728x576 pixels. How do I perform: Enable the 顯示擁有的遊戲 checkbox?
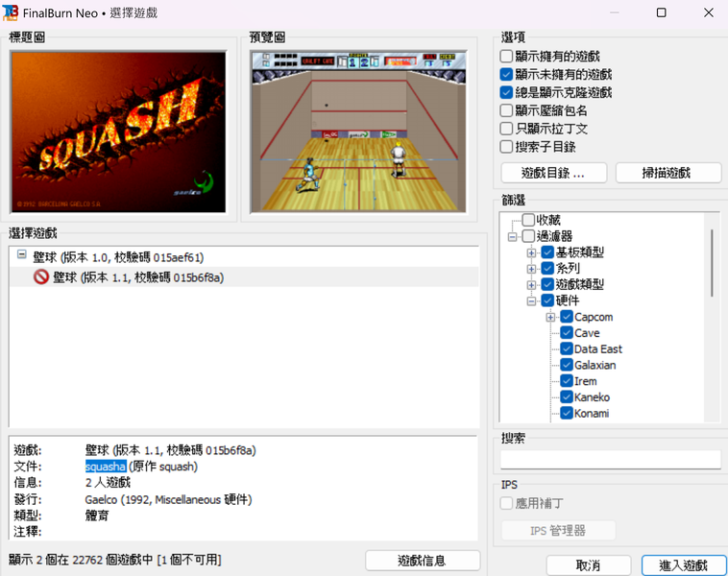pyautogui.click(x=506, y=57)
